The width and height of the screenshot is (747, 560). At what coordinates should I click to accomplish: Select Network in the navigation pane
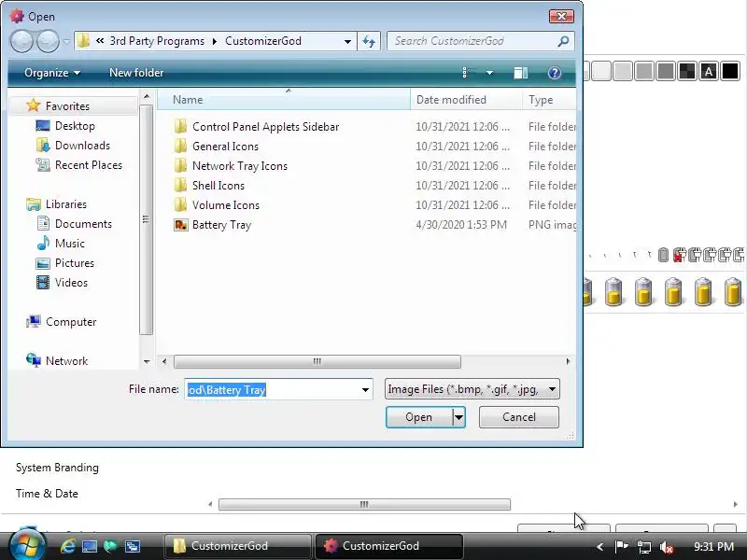coord(66,361)
